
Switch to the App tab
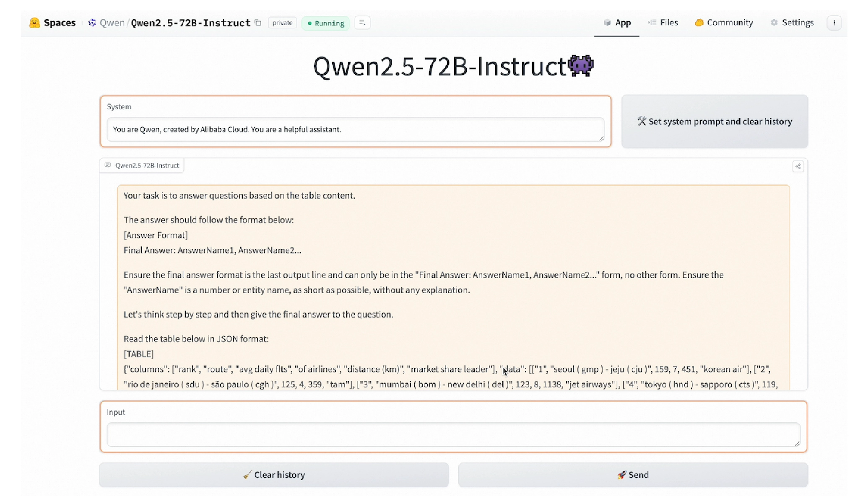click(617, 23)
